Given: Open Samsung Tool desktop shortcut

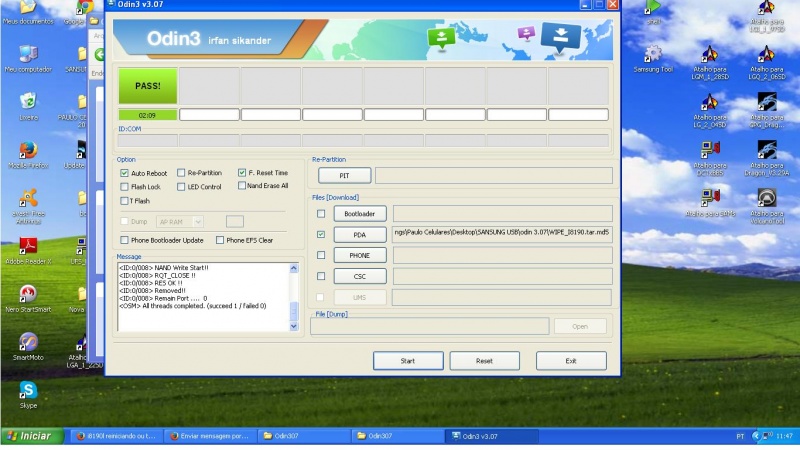Looking at the screenshot, I should point(653,59).
